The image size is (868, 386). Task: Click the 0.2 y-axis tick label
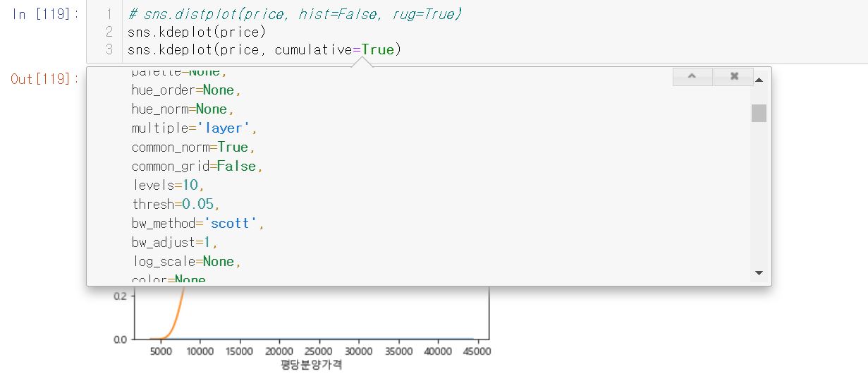(x=119, y=296)
